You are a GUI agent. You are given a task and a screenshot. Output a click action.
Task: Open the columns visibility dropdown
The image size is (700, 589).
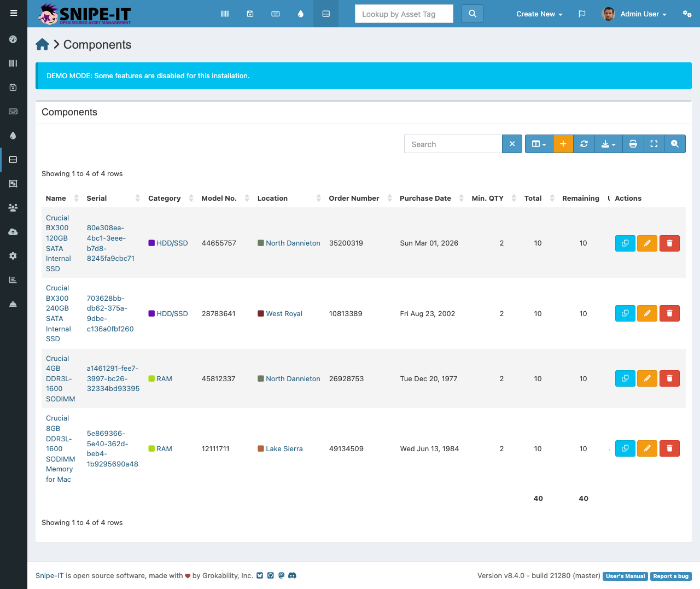[539, 144]
